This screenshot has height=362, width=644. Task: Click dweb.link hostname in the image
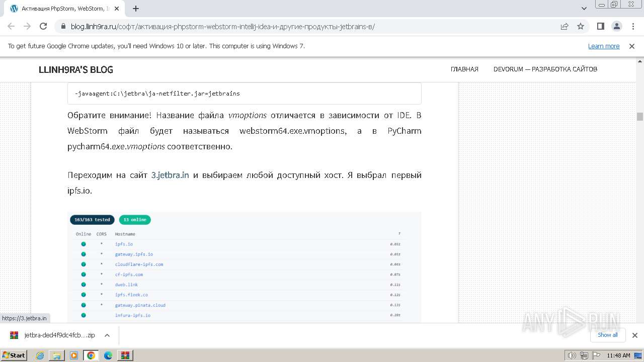[x=126, y=285]
